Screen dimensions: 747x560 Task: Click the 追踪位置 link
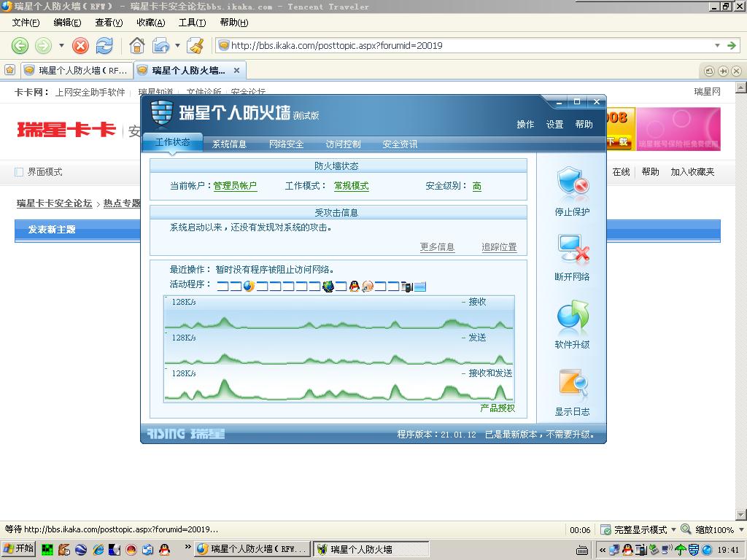[x=499, y=246]
